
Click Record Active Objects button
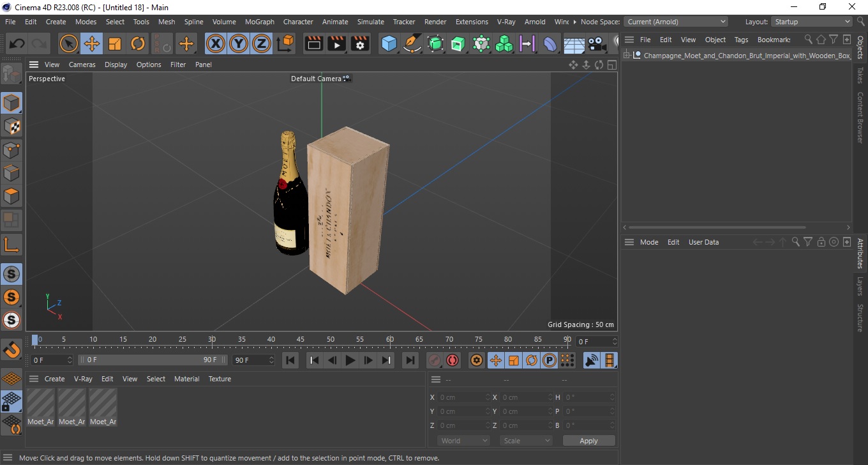[x=435, y=360]
